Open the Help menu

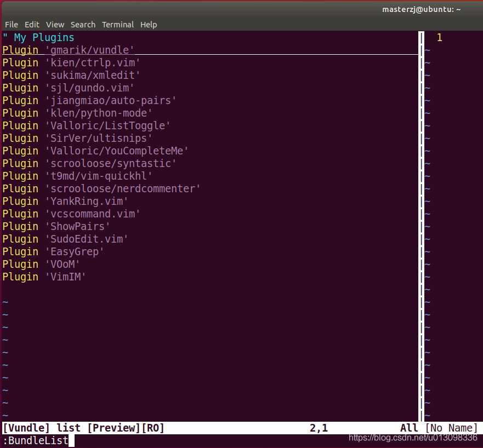point(148,24)
